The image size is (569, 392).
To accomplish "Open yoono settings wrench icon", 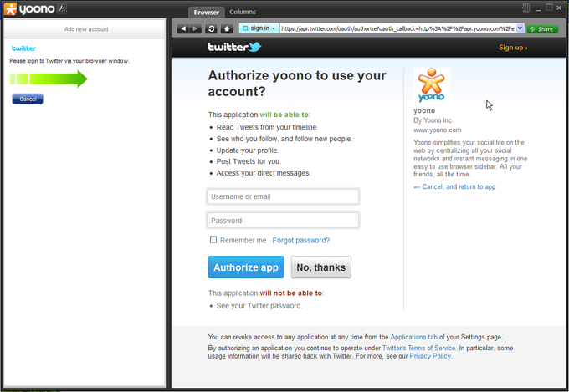I will click(62, 8).
